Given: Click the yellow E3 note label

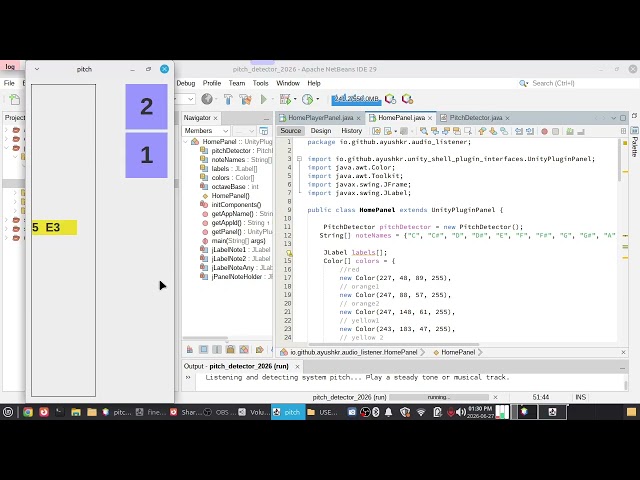Looking at the screenshot, I should tap(54, 228).
